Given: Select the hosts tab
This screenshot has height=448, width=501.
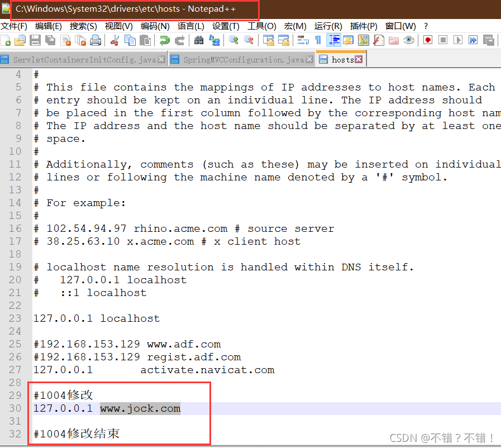Looking at the screenshot, I should tap(341, 59).
